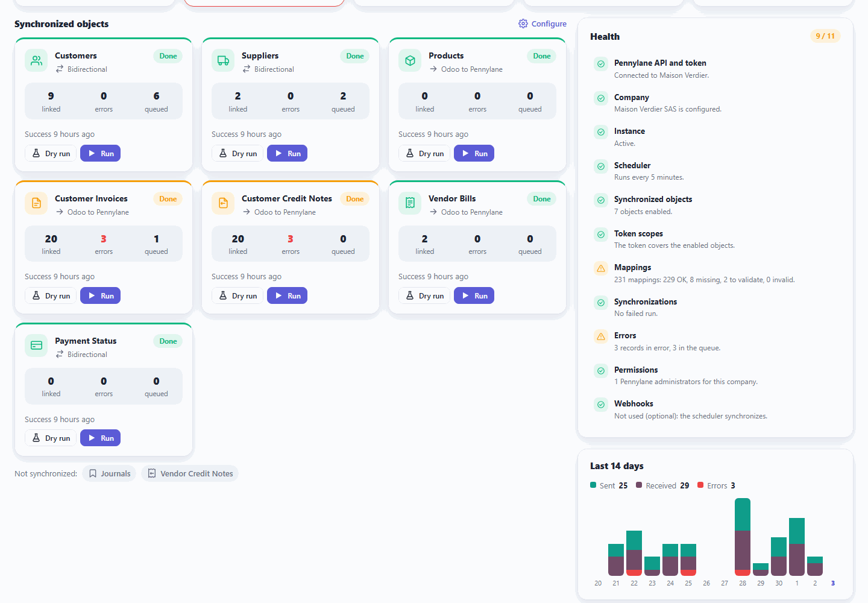Click the Done badge on Vendor Bills
868x603 pixels.
tap(542, 199)
